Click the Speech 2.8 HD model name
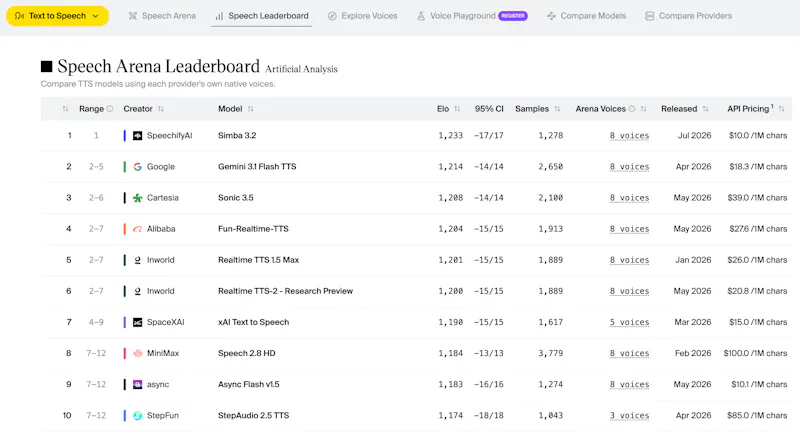800x438 pixels. tap(247, 353)
